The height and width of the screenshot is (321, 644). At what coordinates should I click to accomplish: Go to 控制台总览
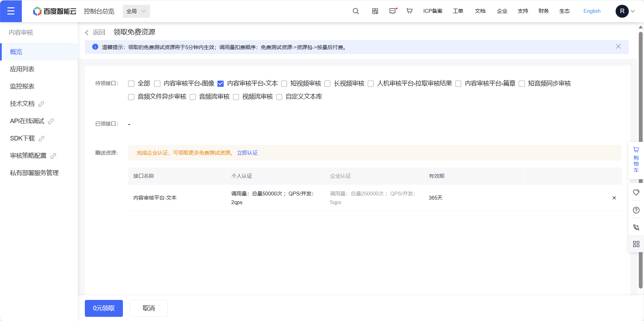99,11
